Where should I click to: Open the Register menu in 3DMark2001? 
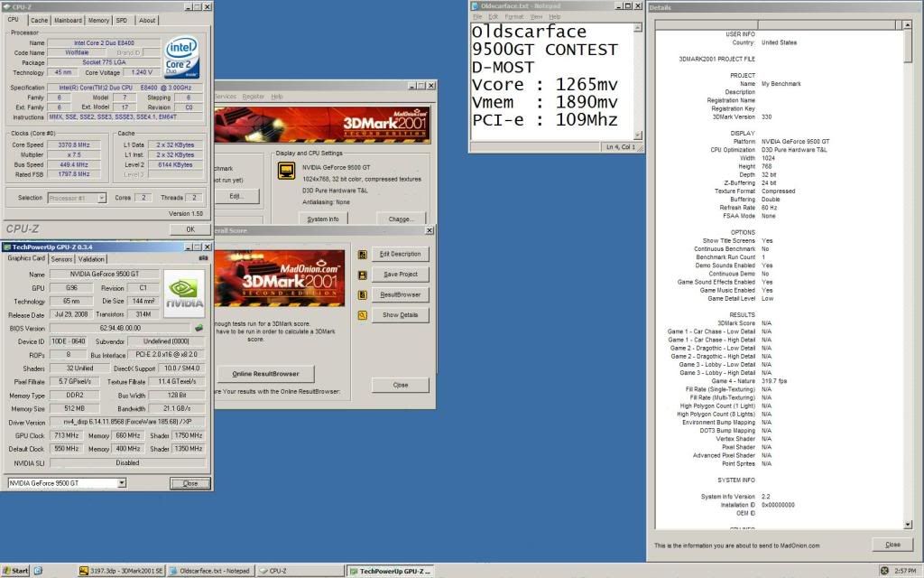254,97
